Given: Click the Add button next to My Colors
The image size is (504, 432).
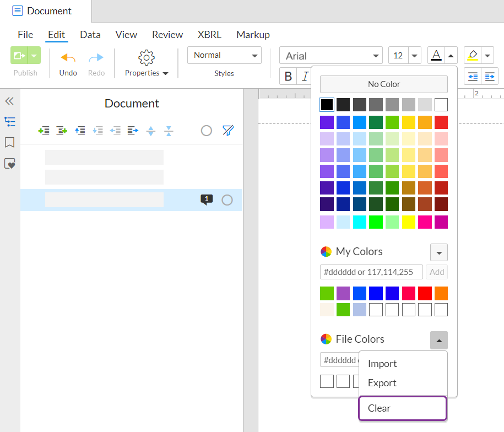Looking at the screenshot, I should coord(436,272).
